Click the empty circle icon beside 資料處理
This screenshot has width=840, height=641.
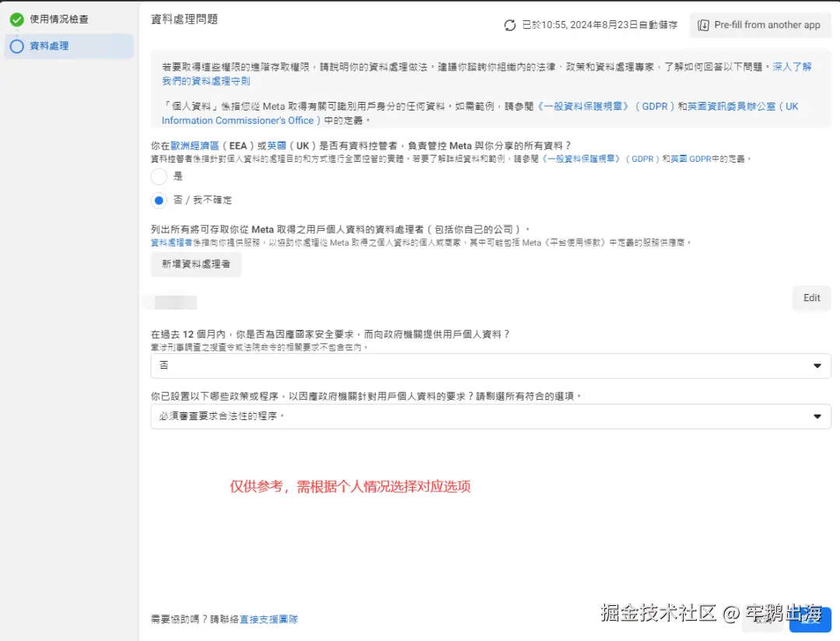[x=16, y=46]
